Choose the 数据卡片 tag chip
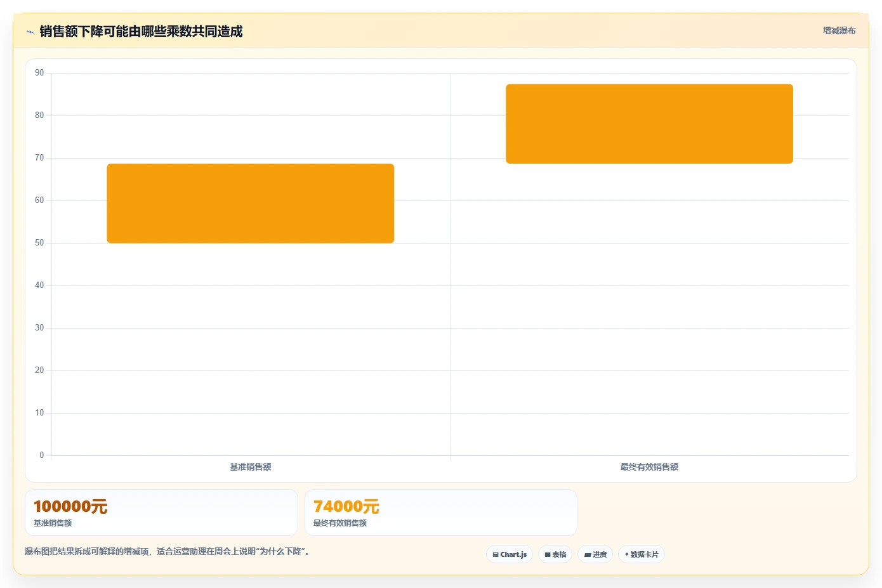The image size is (882, 588). click(642, 554)
